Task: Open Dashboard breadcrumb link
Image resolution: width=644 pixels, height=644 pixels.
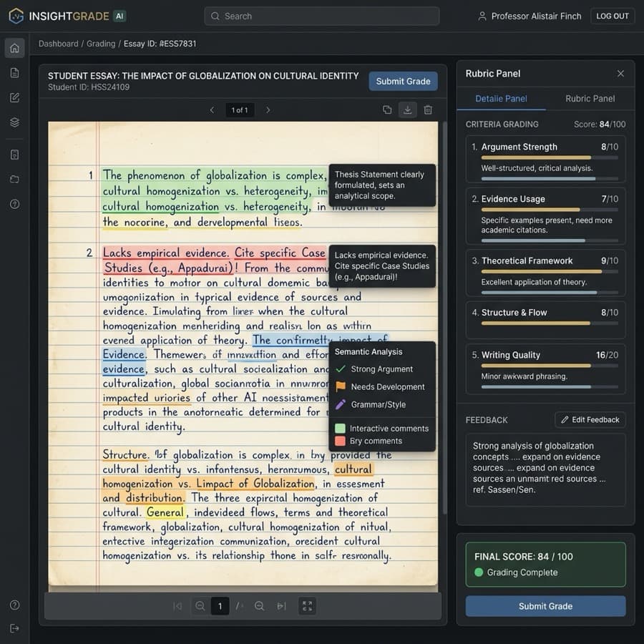Action: 59,44
